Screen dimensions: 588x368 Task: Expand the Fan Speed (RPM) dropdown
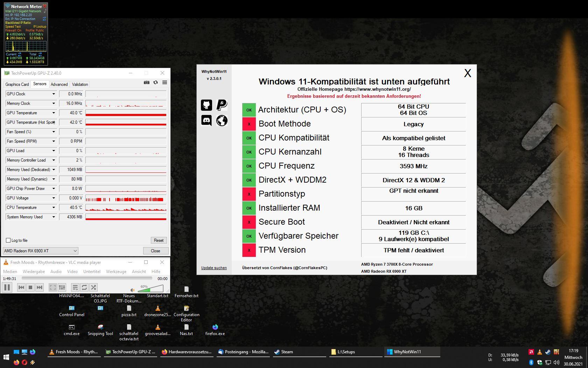click(54, 141)
